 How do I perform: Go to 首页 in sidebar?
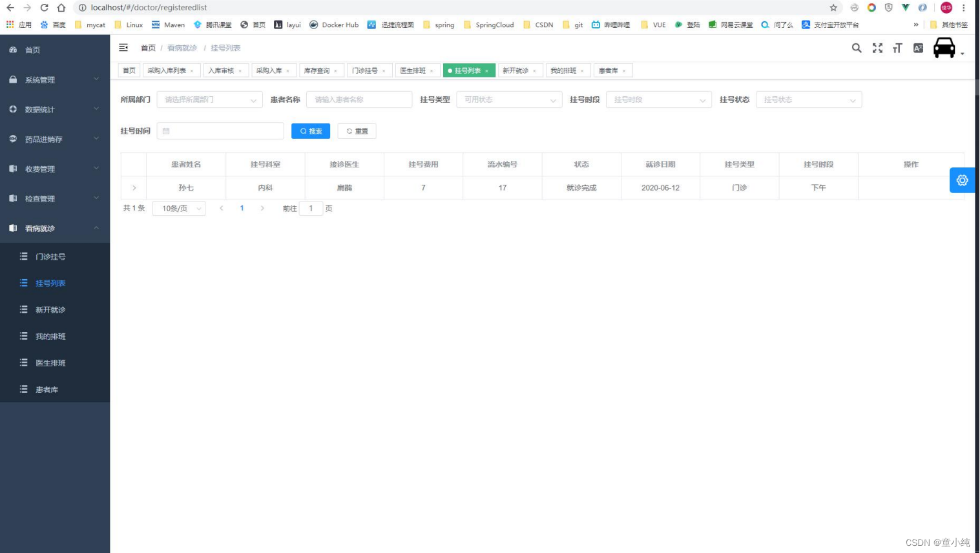(55, 50)
